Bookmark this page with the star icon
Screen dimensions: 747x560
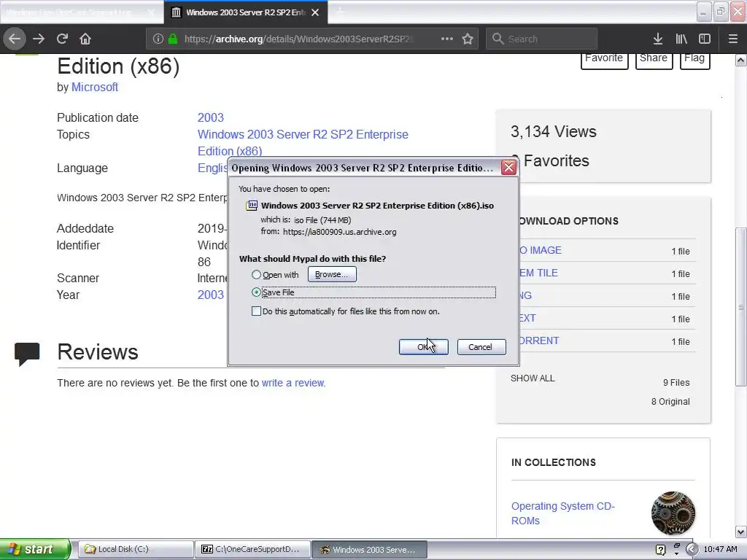pyautogui.click(x=468, y=39)
